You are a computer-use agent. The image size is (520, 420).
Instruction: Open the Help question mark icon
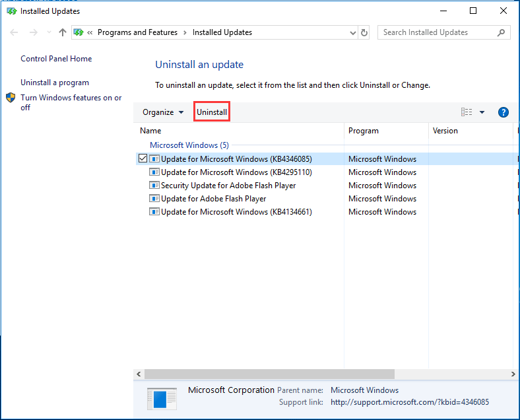coord(503,112)
